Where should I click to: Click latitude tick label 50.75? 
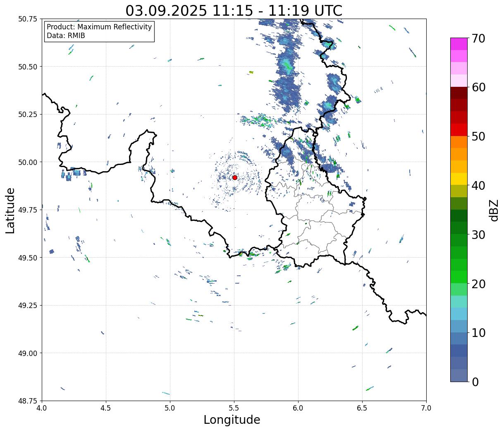(x=28, y=19)
